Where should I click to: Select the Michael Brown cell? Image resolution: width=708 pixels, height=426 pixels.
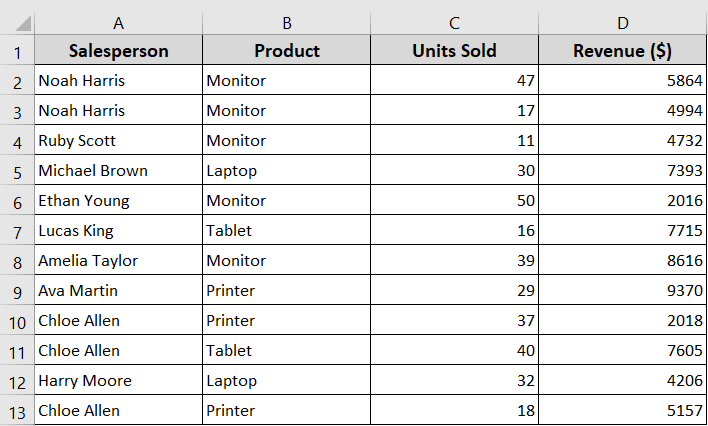pyautogui.click(x=118, y=170)
